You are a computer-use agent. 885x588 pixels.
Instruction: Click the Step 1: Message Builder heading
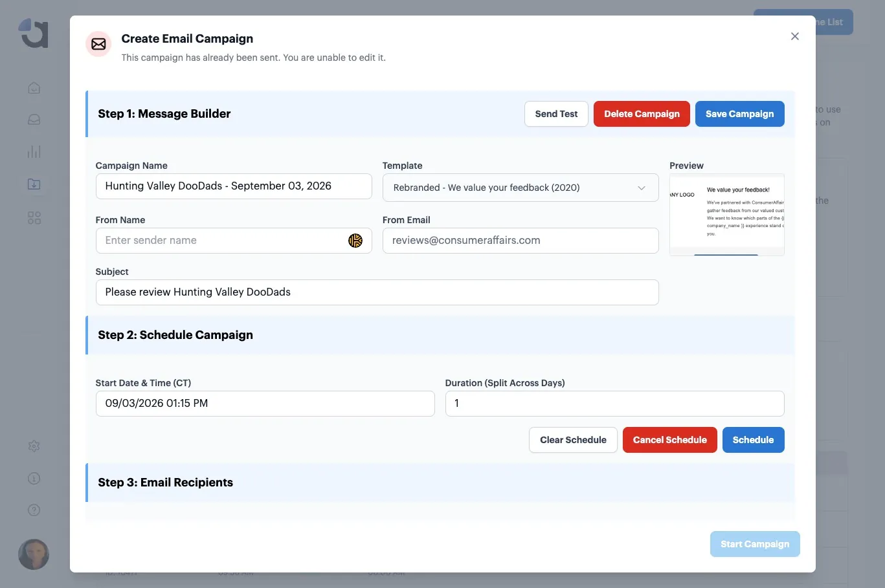pyautogui.click(x=164, y=114)
